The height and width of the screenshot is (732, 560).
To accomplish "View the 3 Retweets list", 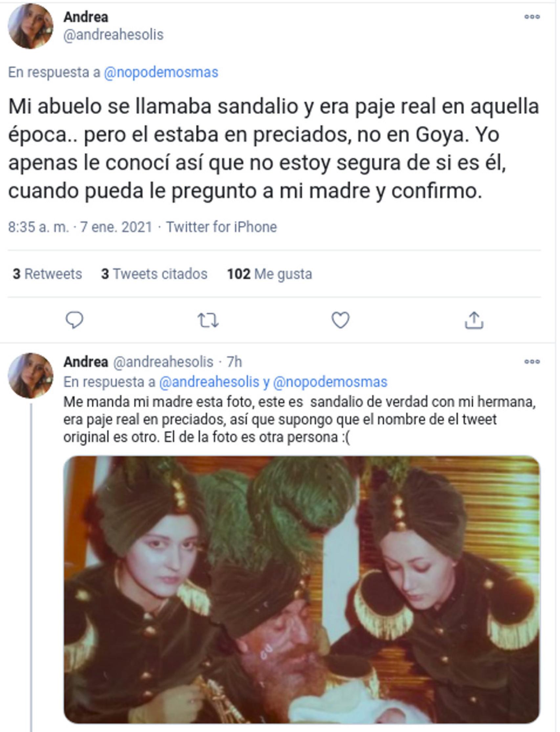I will point(47,274).
